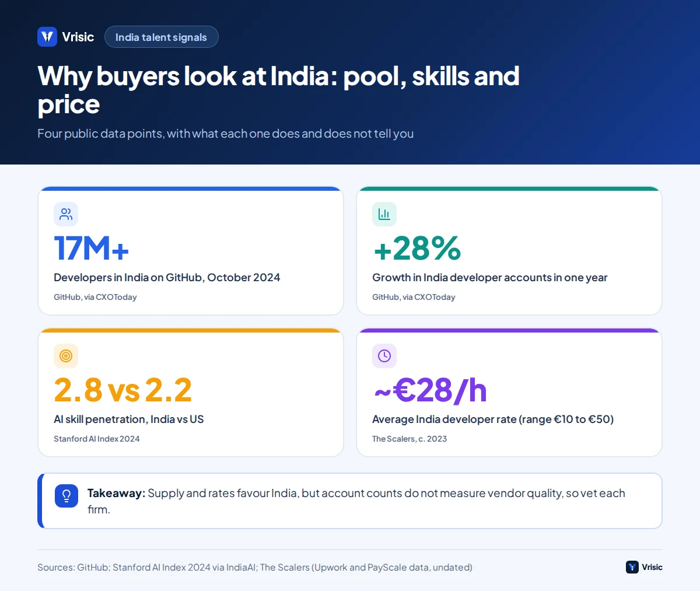Click GitHub, via CXOToday under +28% card
Image resolution: width=700 pixels, height=591 pixels.
414,297
